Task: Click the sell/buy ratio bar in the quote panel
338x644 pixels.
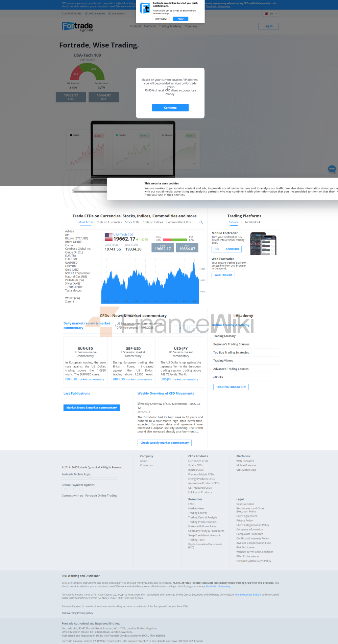Action: tap(175, 240)
